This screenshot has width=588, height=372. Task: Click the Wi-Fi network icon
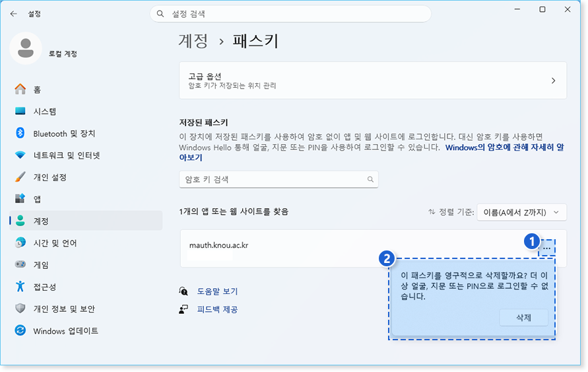click(20, 155)
